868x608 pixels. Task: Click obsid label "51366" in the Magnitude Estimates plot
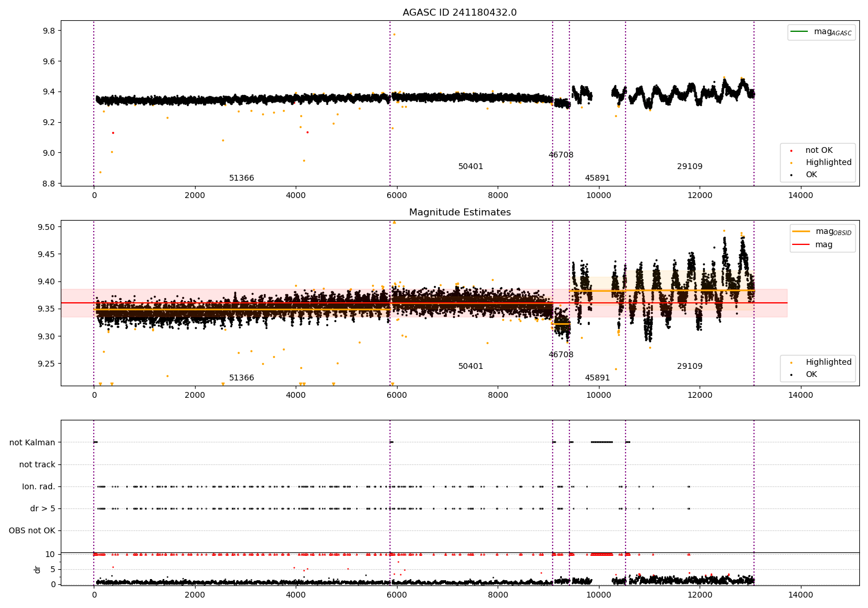(241, 378)
